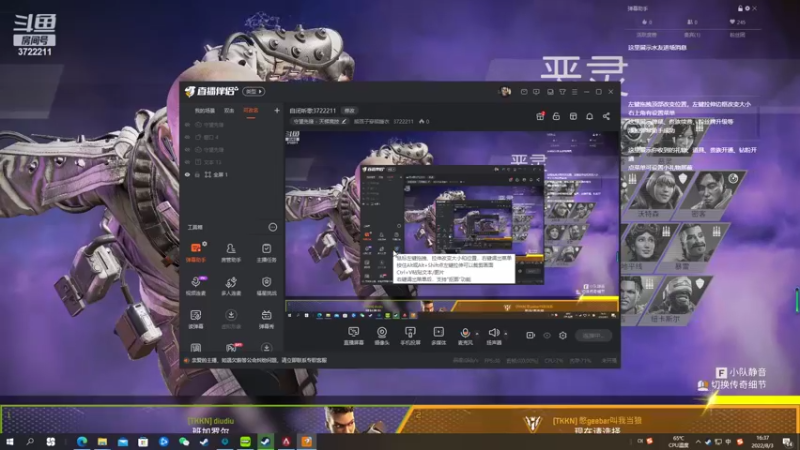This screenshot has height=450, width=800.
Task: Toggle visibility of the third source row
Action: [x=187, y=150]
